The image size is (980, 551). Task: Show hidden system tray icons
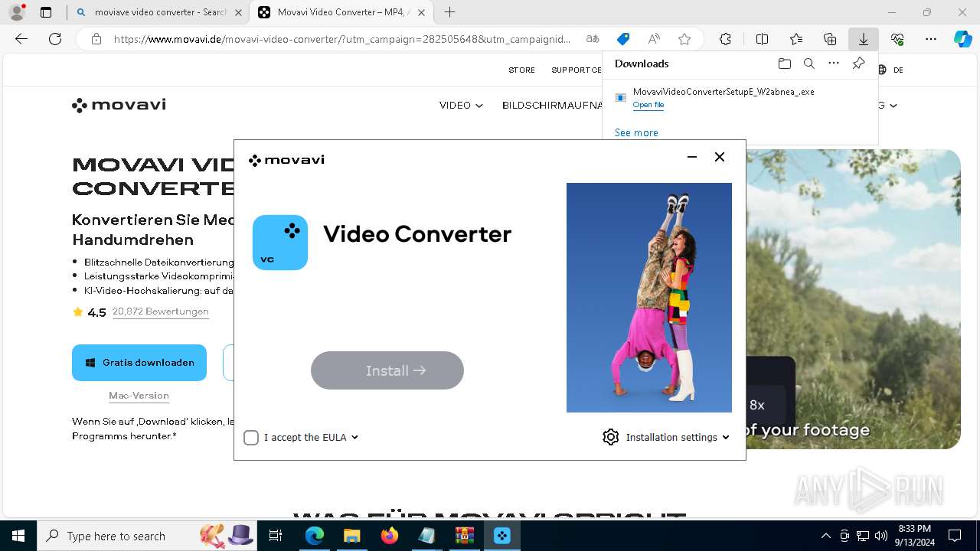click(x=825, y=536)
